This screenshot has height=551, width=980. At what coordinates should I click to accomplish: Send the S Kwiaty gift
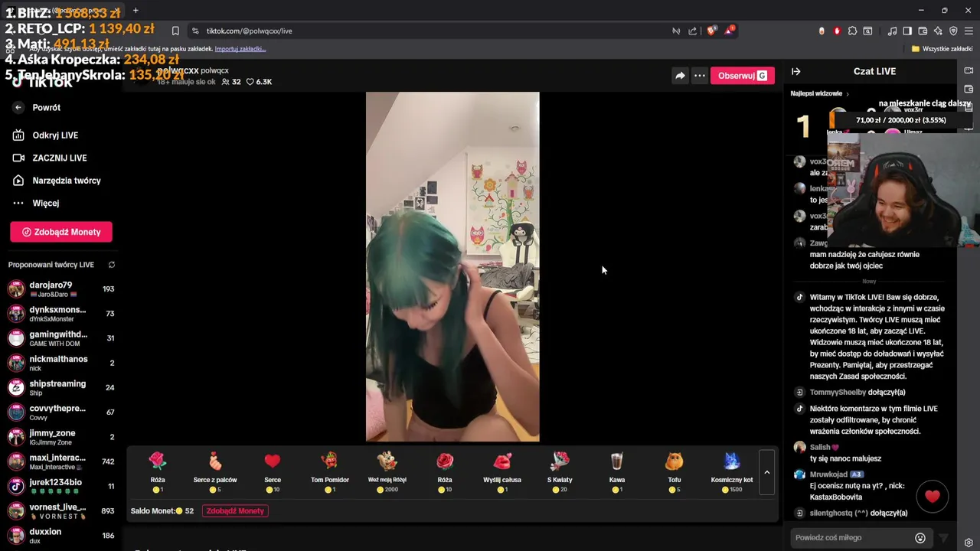(560, 471)
